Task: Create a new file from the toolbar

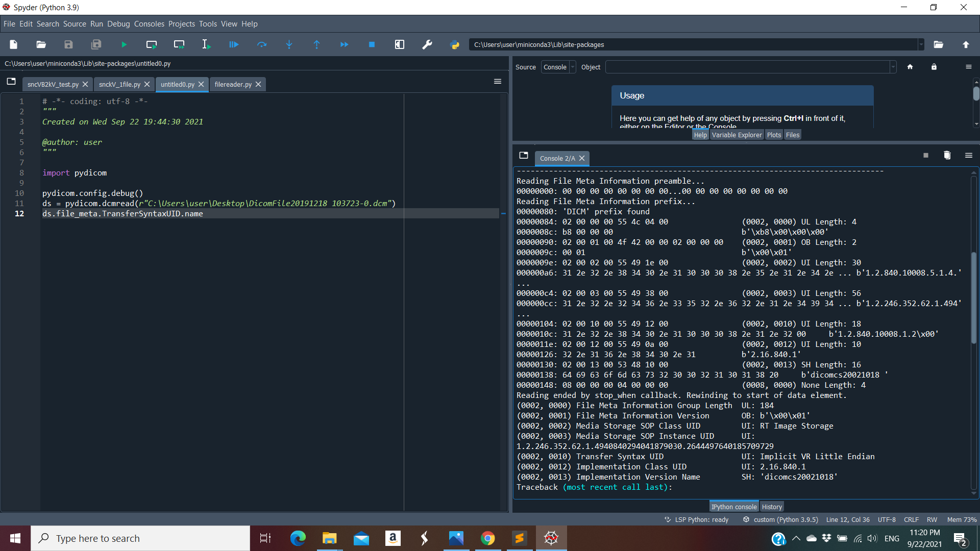Action: (14, 45)
